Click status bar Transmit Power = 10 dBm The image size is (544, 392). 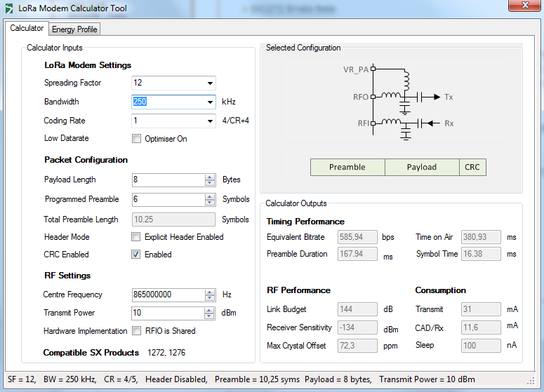pyautogui.click(x=427, y=379)
